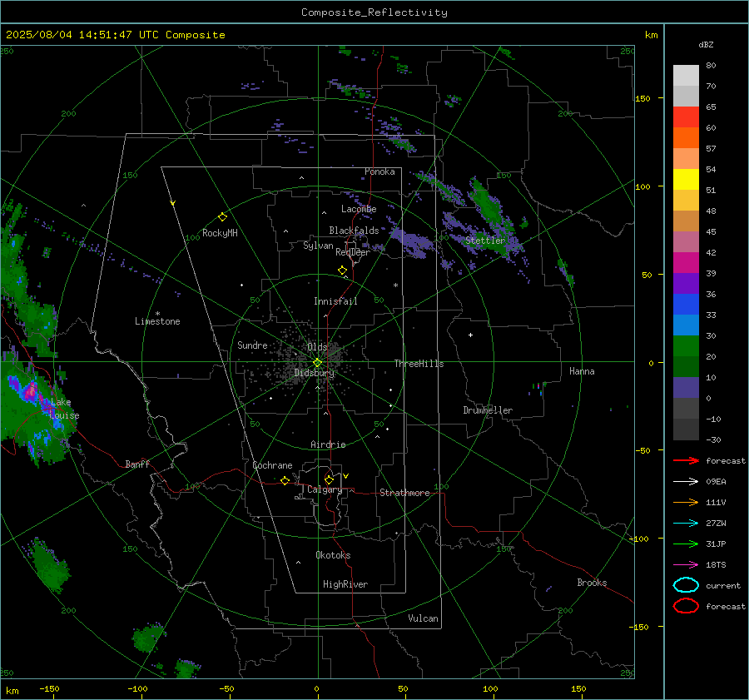749x700 pixels.
Task: Click the yellow radar site diamond at center
Action: [x=318, y=362]
